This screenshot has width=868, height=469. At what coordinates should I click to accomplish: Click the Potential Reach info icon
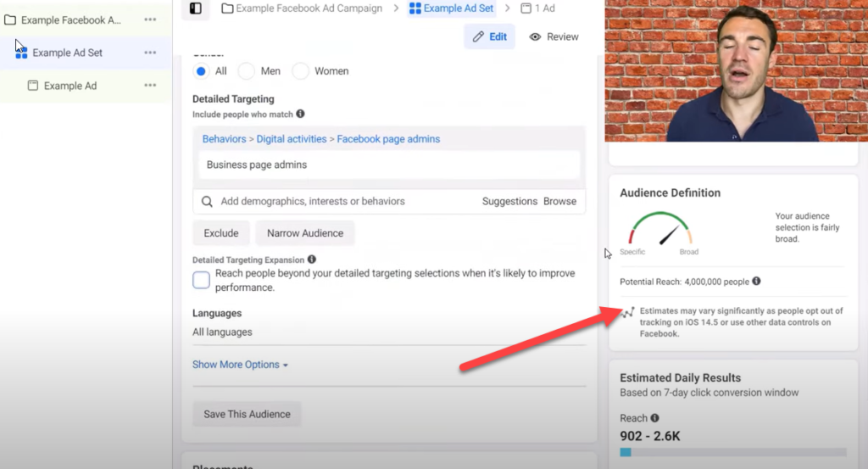pyautogui.click(x=756, y=281)
